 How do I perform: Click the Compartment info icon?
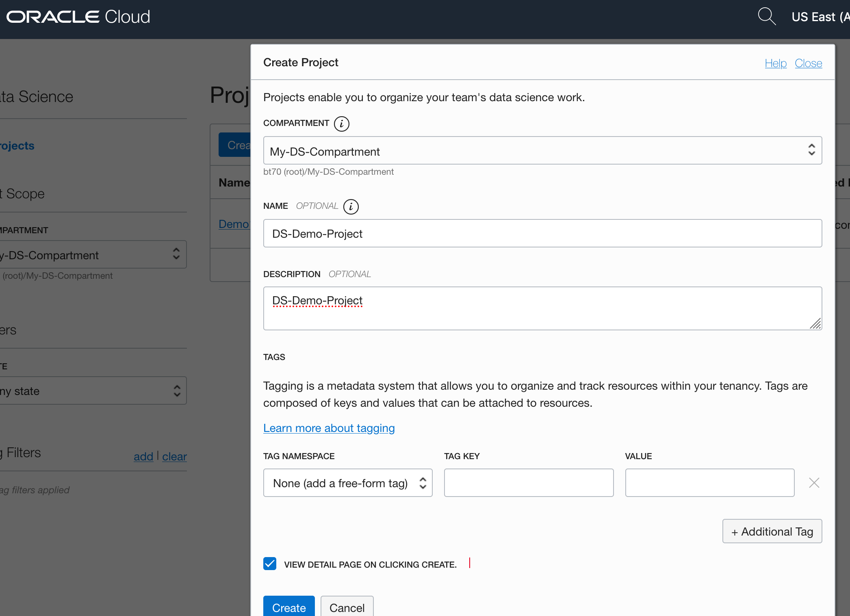pos(341,124)
